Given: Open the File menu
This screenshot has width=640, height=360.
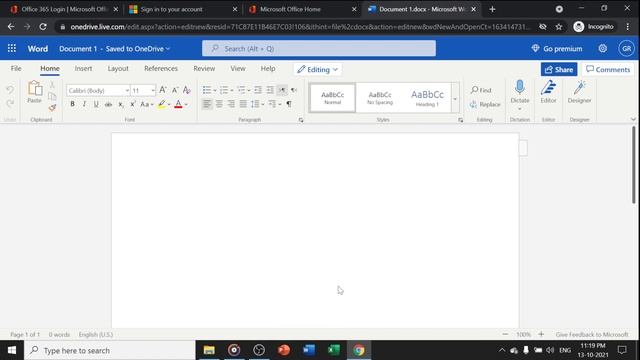Looking at the screenshot, I should click(16, 69).
